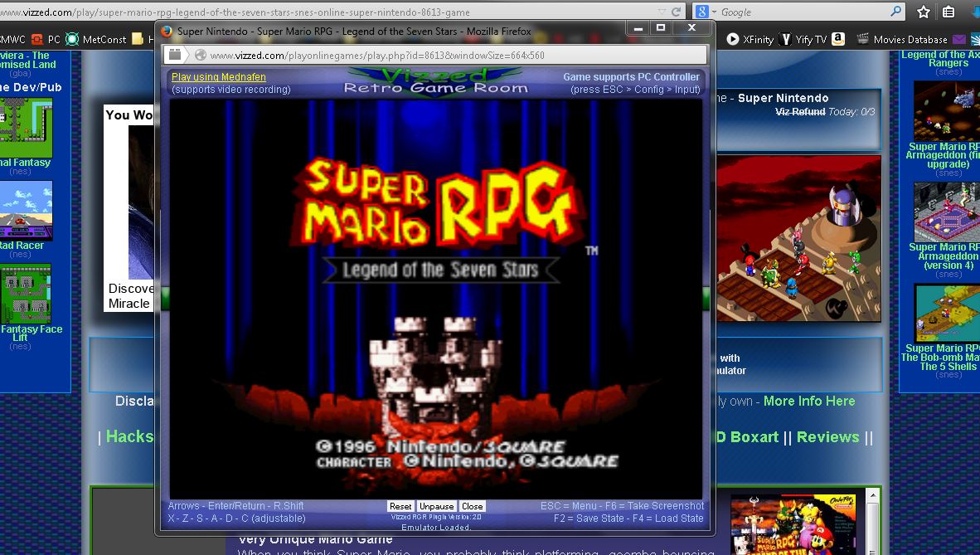Click the tab group icon left of the popup URL
The height and width of the screenshot is (555, 980).
175,55
